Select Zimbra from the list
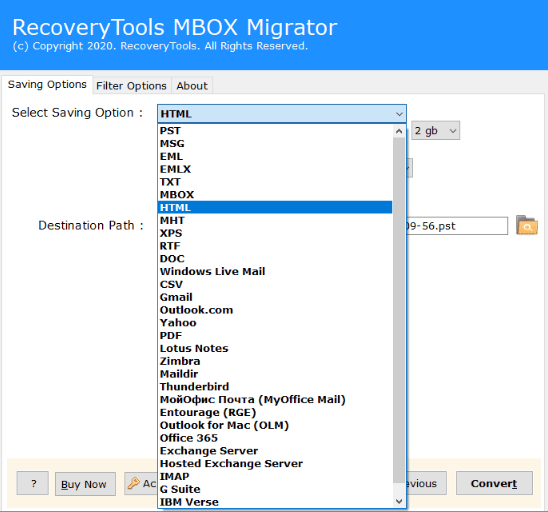The width and height of the screenshot is (548, 512). click(x=275, y=361)
